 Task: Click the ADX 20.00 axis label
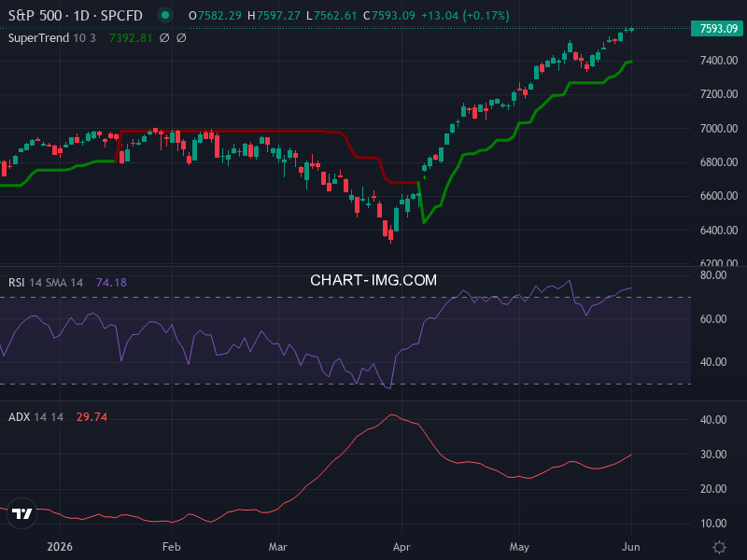[713, 489]
